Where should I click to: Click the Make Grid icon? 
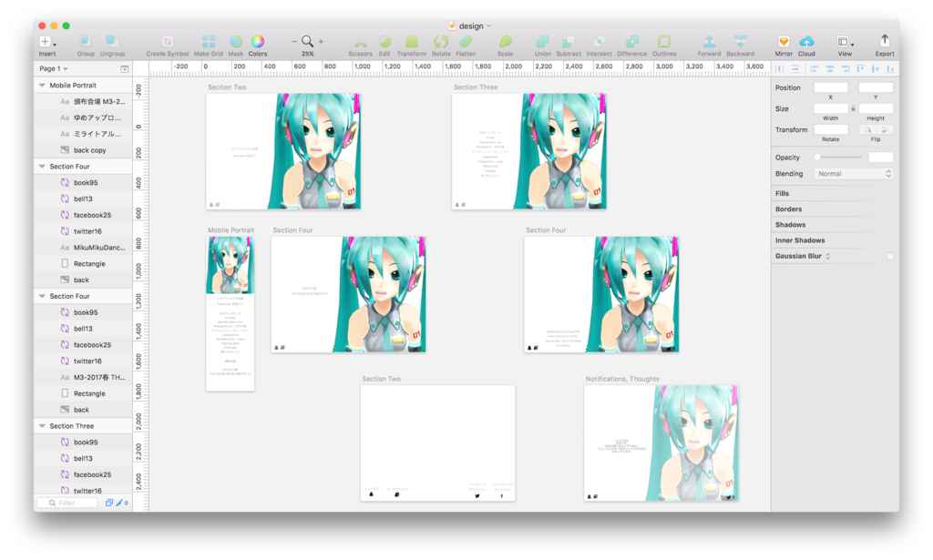click(209, 41)
